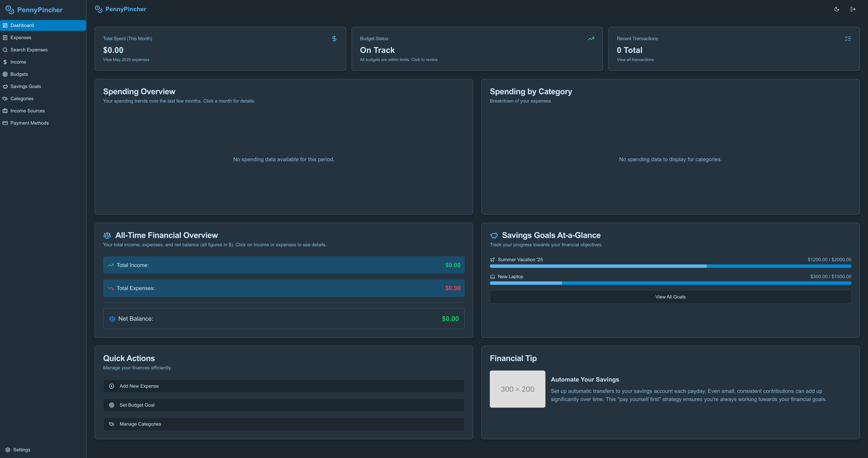Click the Income Sources briefcase icon

pos(5,111)
